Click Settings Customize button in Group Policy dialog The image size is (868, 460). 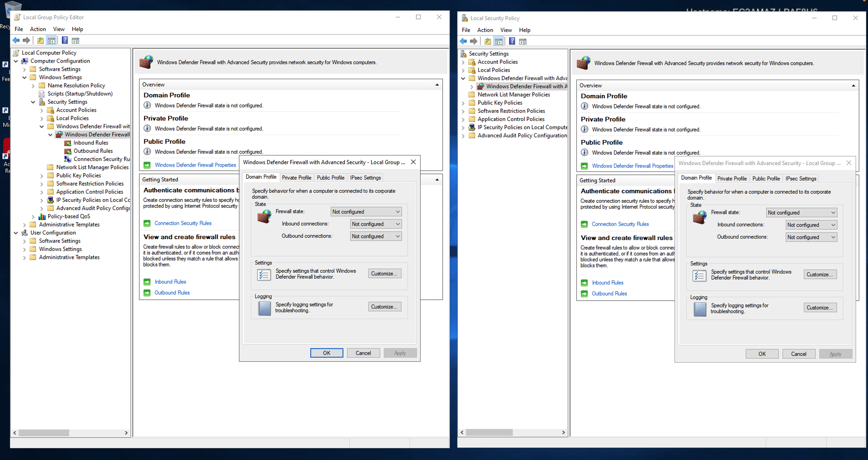tap(384, 273)
